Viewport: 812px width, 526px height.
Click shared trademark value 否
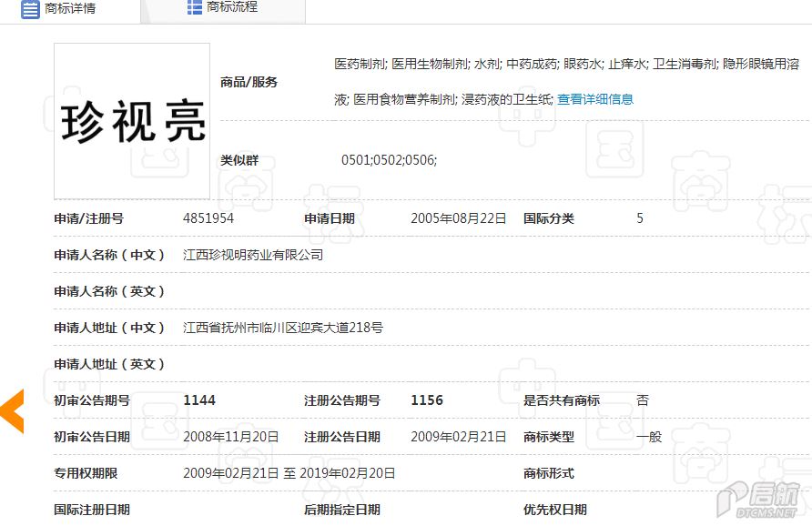tap(643, 400)
